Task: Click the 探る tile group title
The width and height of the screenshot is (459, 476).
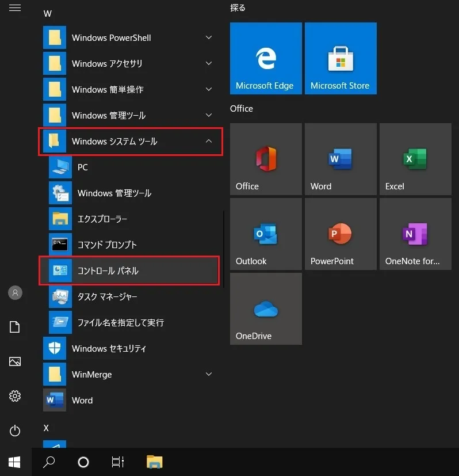Action: tap(238, 7)
